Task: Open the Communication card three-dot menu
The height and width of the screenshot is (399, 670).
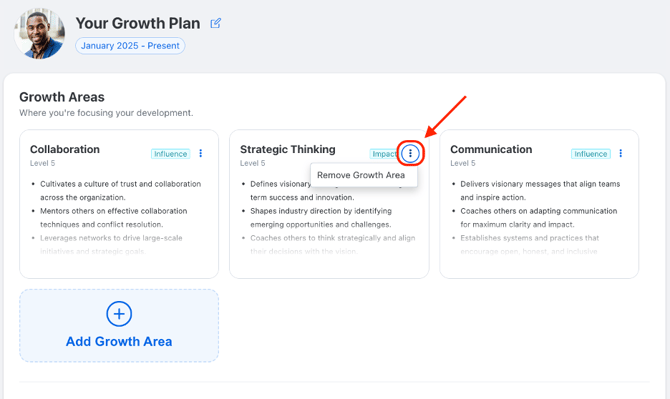Action: (x=620, y=153)
